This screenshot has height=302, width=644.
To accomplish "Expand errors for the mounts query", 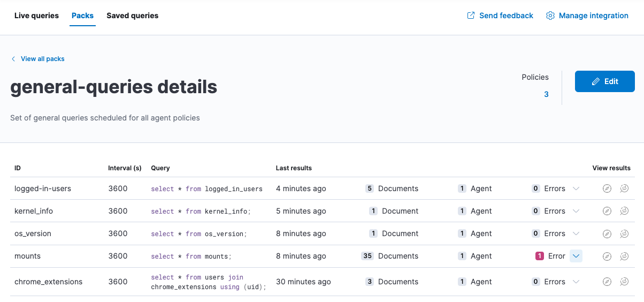I will [x=576, y=256].
